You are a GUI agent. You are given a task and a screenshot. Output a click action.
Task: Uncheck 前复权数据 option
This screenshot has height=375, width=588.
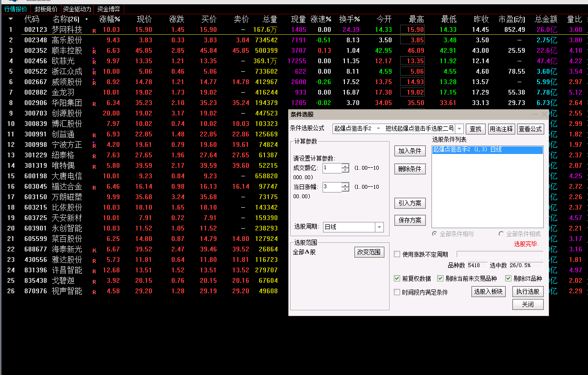(x=397, y=279)
